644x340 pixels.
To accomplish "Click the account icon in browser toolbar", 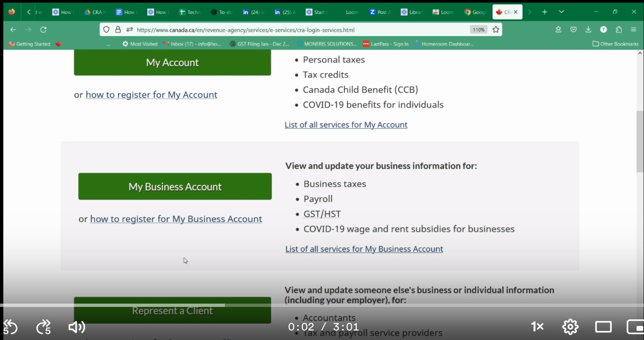I will [603, 29].
